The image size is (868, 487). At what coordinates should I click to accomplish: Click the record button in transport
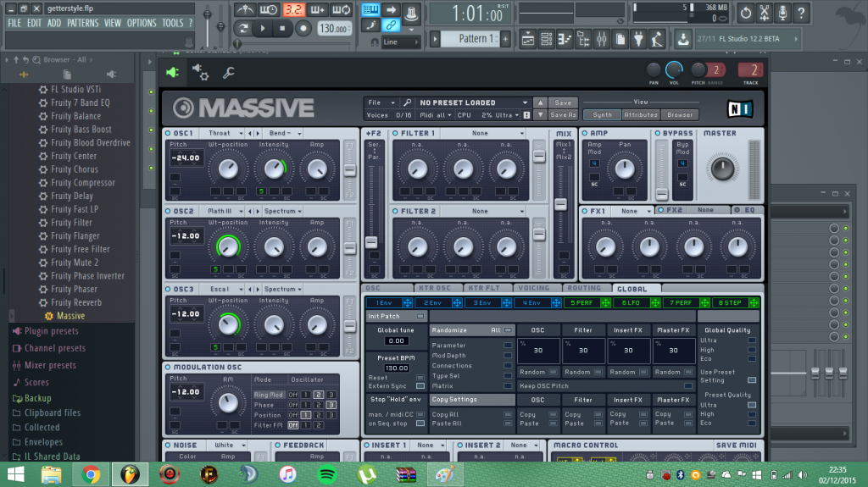303,28
